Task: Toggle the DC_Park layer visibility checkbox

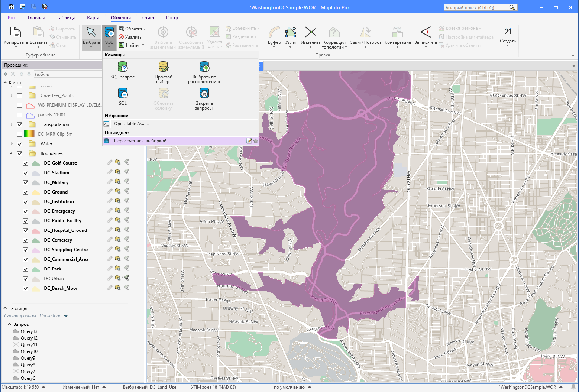Action: (x=26, y=269)
